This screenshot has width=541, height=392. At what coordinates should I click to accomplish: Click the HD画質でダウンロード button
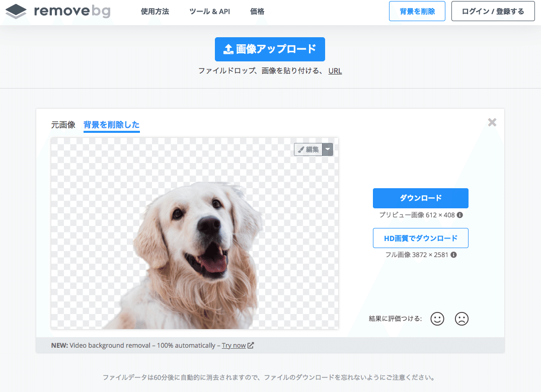tap(420, 238)
